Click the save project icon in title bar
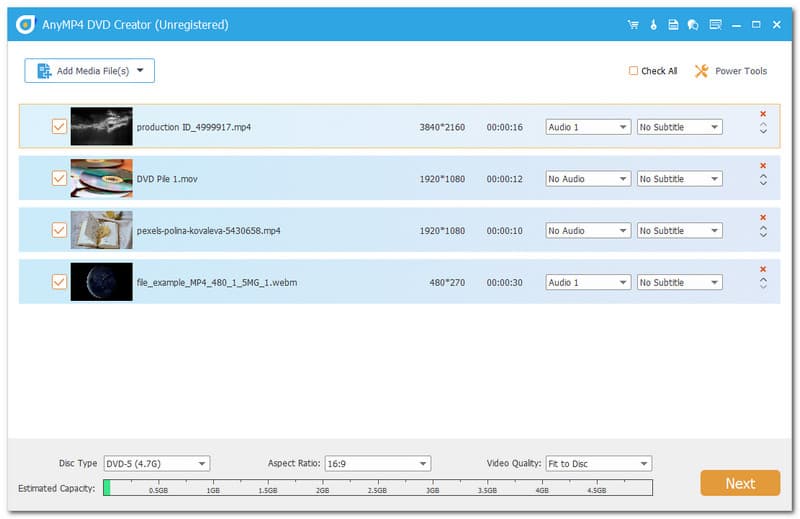Screen dimensions: 800x519 point(674,24)
